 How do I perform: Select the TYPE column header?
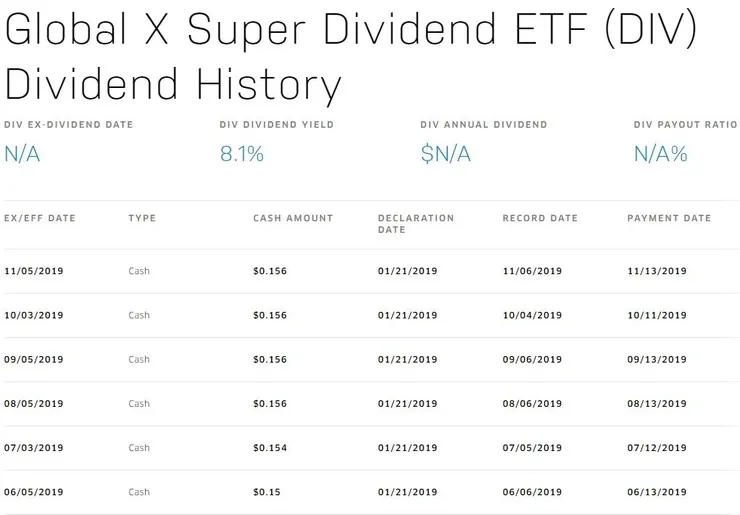[142, 218]
